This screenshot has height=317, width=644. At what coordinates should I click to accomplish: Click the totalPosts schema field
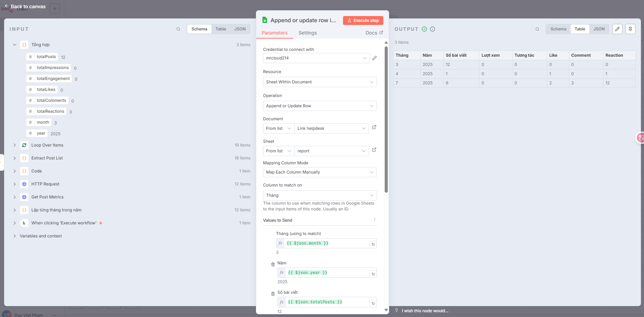click(42, 57)
